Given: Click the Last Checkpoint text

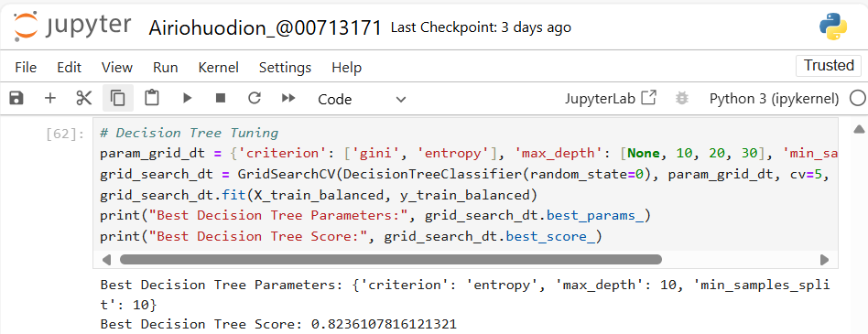Looking at the screenshot, I should 481,27.
